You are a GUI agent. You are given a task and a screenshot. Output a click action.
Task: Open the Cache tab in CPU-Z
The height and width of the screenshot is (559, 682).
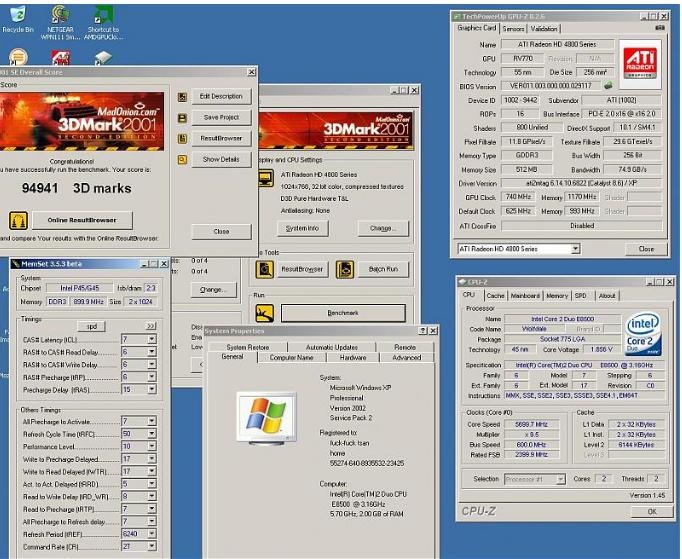(x=495, y=296)
